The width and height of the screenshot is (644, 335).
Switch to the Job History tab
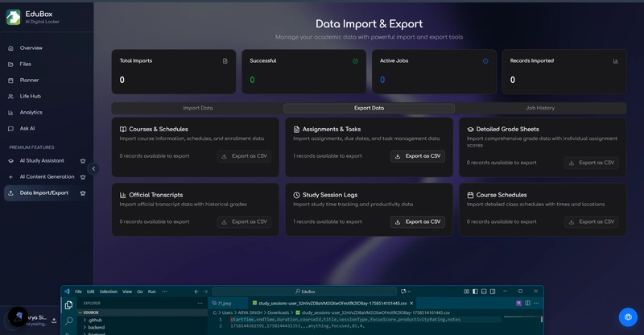pos(540,108)
